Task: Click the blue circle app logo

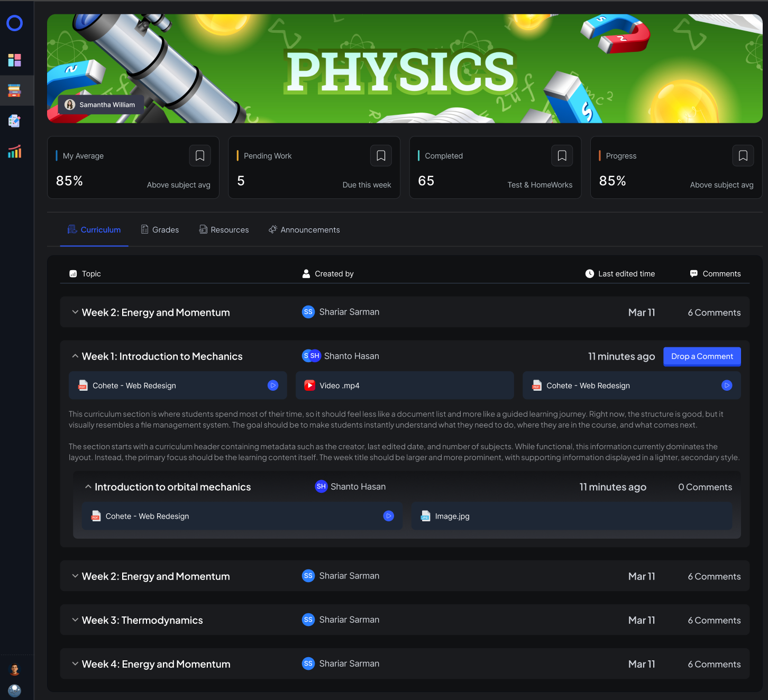Action: pos(15,23)
